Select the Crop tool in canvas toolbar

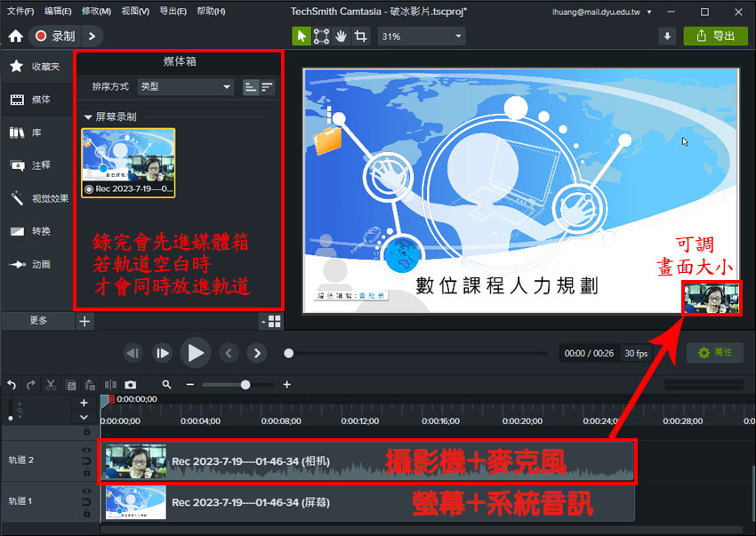point(360,36)
